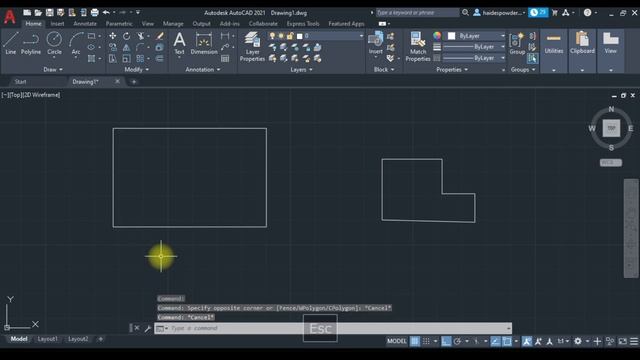Click the color wheel object color swatch

(437, 36)
